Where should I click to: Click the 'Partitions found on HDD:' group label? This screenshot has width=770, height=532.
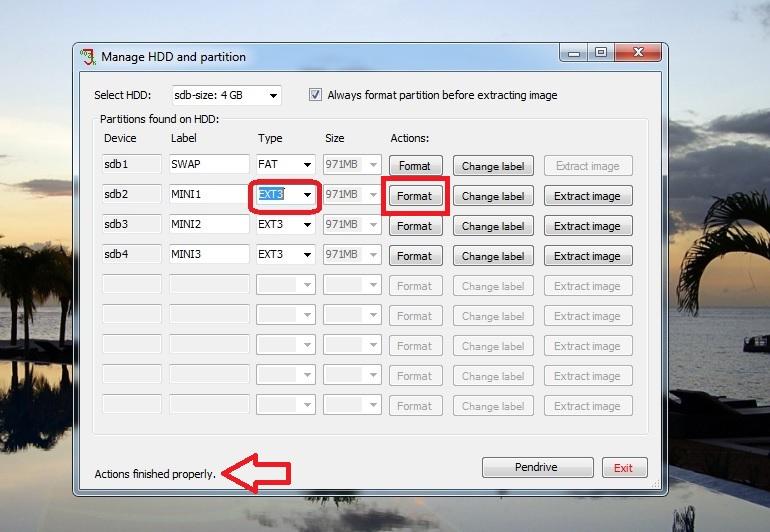click(160, 119)
